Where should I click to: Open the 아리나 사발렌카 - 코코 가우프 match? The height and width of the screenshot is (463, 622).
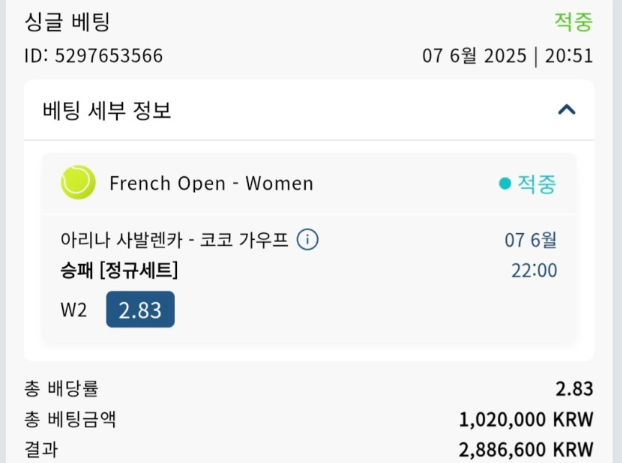tap(174, 240)
